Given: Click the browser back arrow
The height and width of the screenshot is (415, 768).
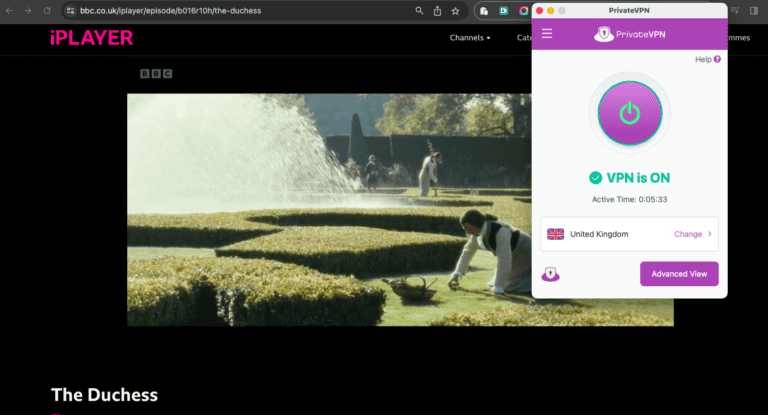Looking at the screenshot, I should [10, 10].
